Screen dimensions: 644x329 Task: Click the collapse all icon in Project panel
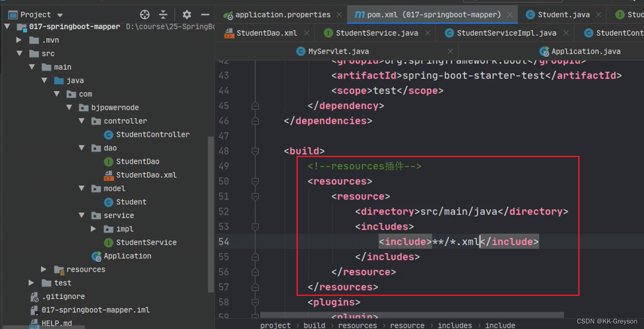pos(163,14)
